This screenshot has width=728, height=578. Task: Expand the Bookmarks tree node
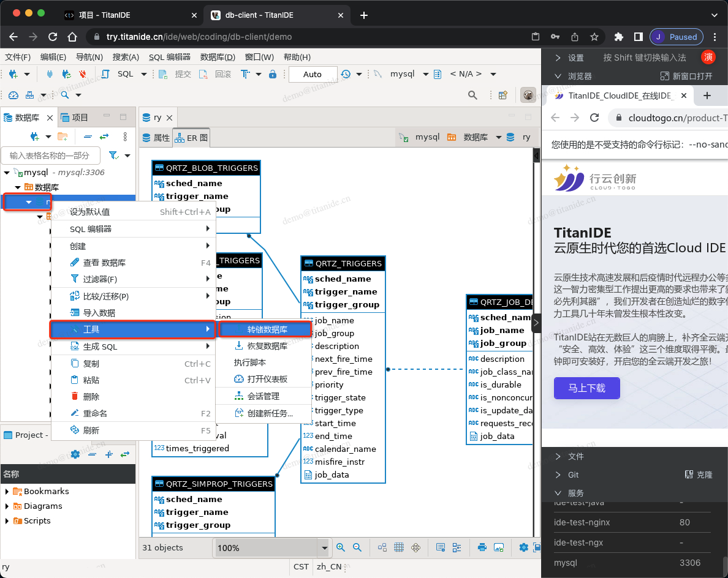(7, 492)
